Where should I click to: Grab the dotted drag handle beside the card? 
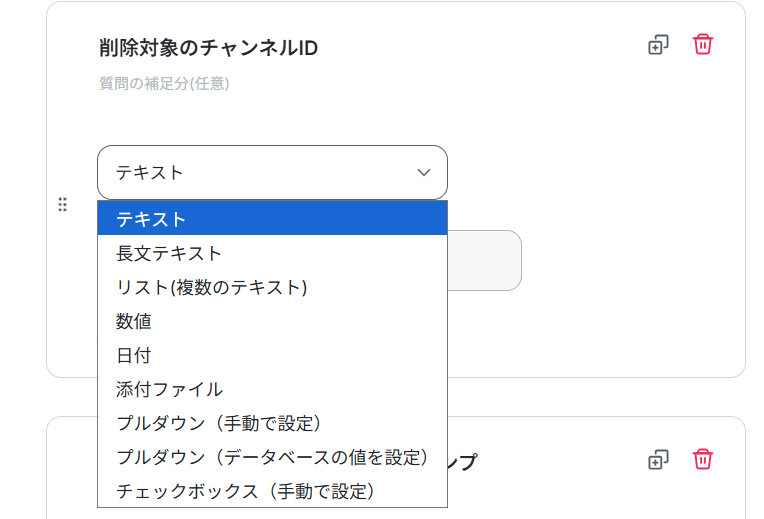coord(62,204)
